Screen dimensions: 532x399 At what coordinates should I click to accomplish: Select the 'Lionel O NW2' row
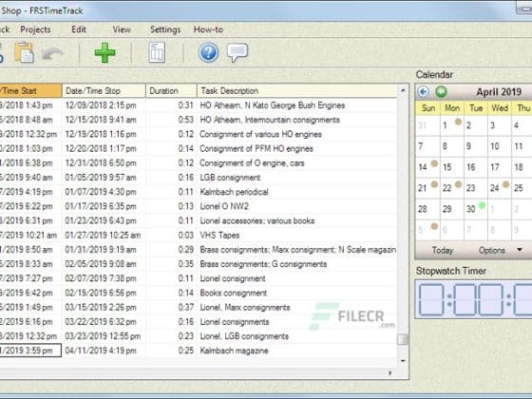tap(199, 206)
